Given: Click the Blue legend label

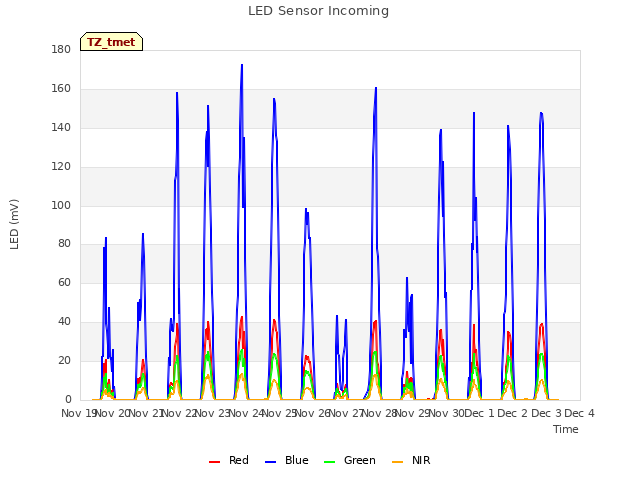Looking at the screenshot, I should pos(297,460).
